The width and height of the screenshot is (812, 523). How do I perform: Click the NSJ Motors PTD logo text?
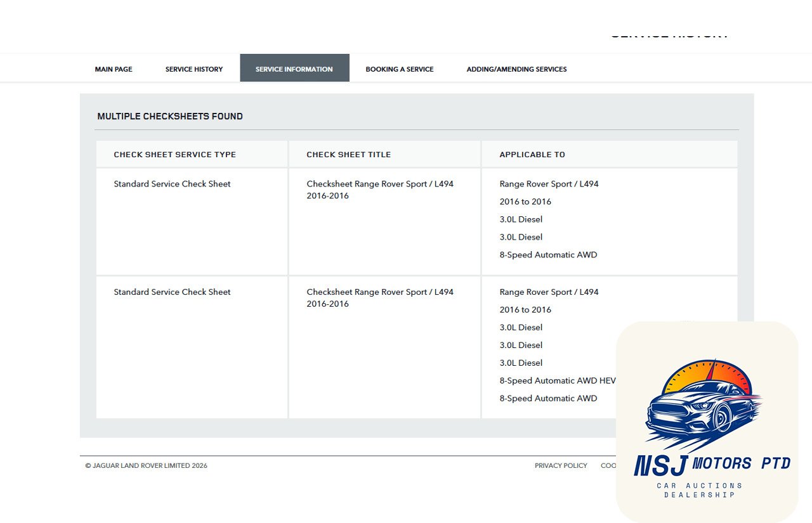pos(712,465)
